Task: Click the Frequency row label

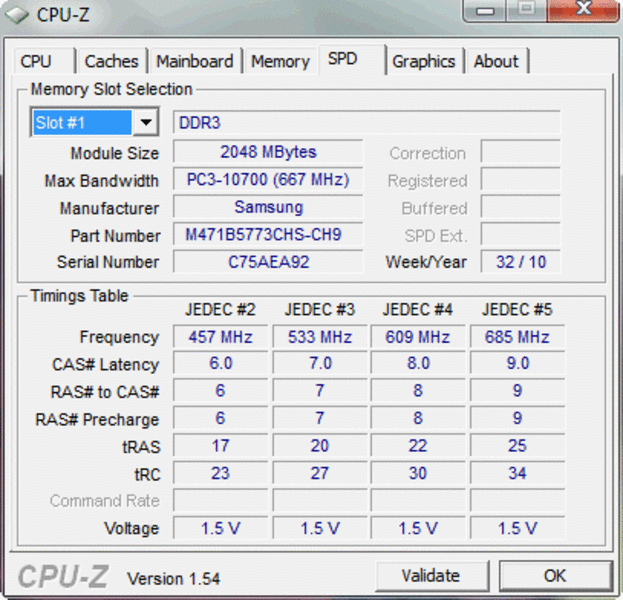Action: 120,337
